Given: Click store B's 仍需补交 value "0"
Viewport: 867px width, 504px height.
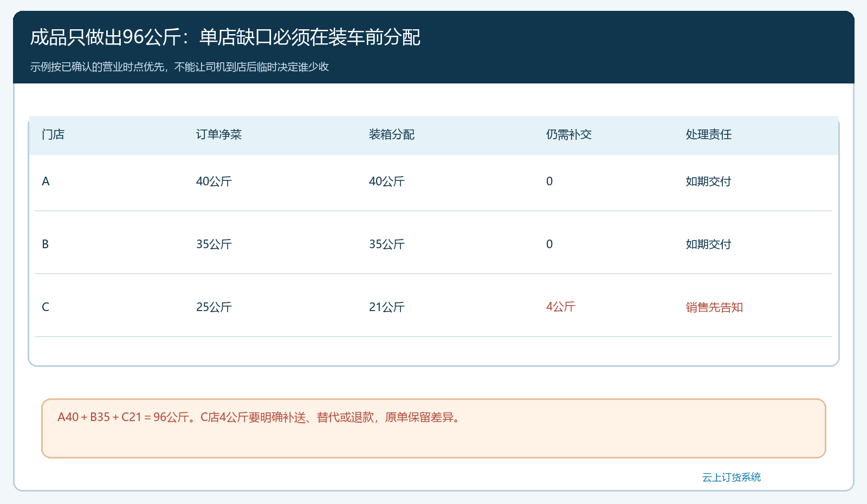Looking at the screenshot, I should point(549,244).
